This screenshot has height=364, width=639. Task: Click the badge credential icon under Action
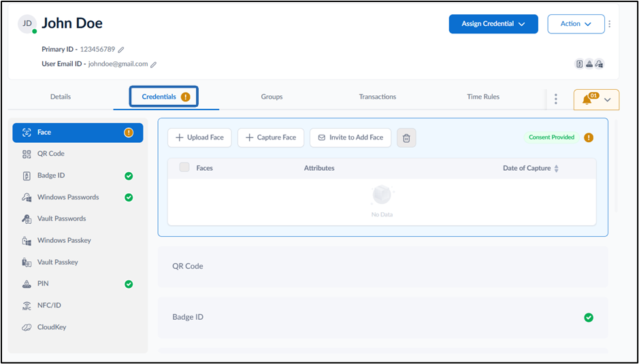(580, 64)
